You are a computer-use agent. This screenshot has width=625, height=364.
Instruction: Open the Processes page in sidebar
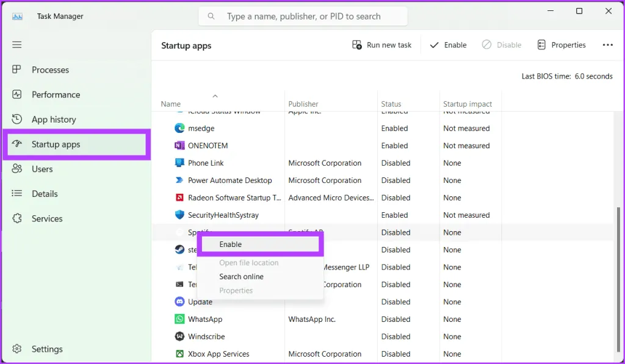[x=50, y=70]
